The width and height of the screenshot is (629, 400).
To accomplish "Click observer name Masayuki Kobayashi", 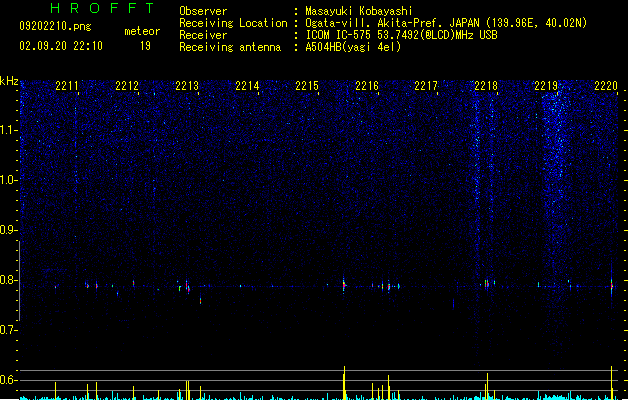I will 359,11.
